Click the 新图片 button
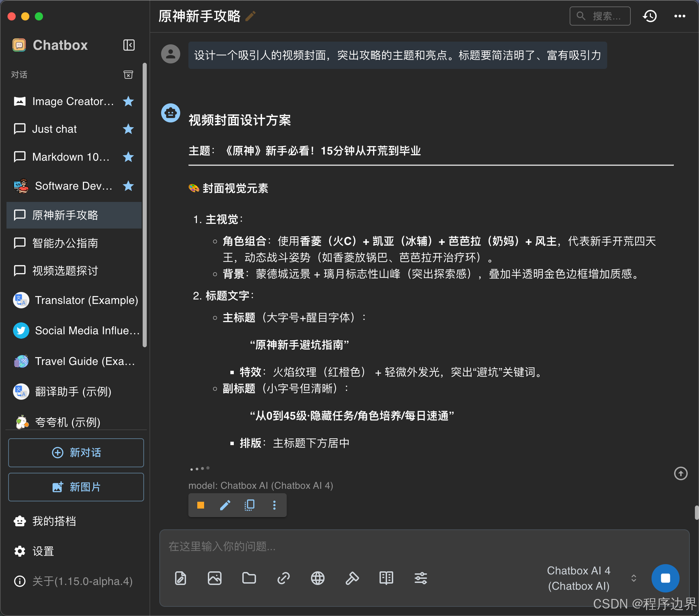This screenshot has height=616, width=699. point(76,487)
